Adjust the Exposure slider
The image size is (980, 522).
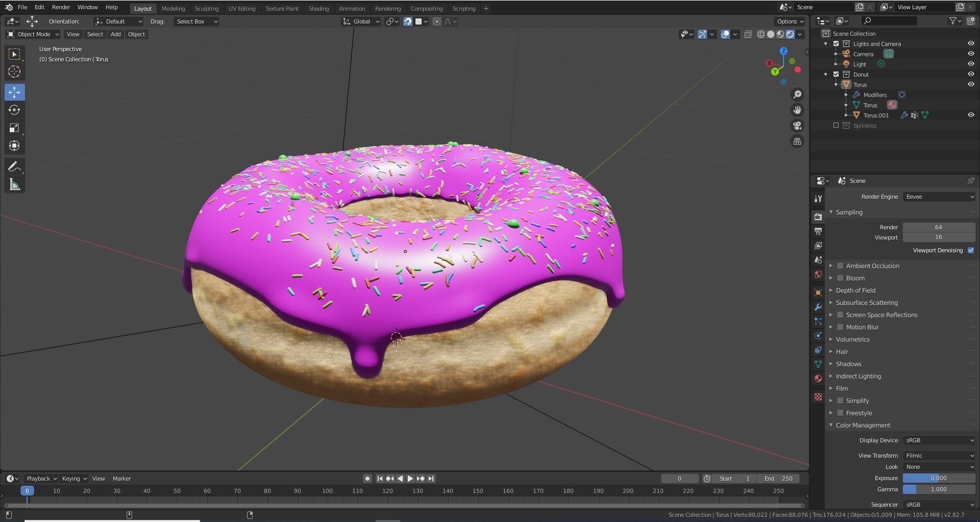point(939,478)
